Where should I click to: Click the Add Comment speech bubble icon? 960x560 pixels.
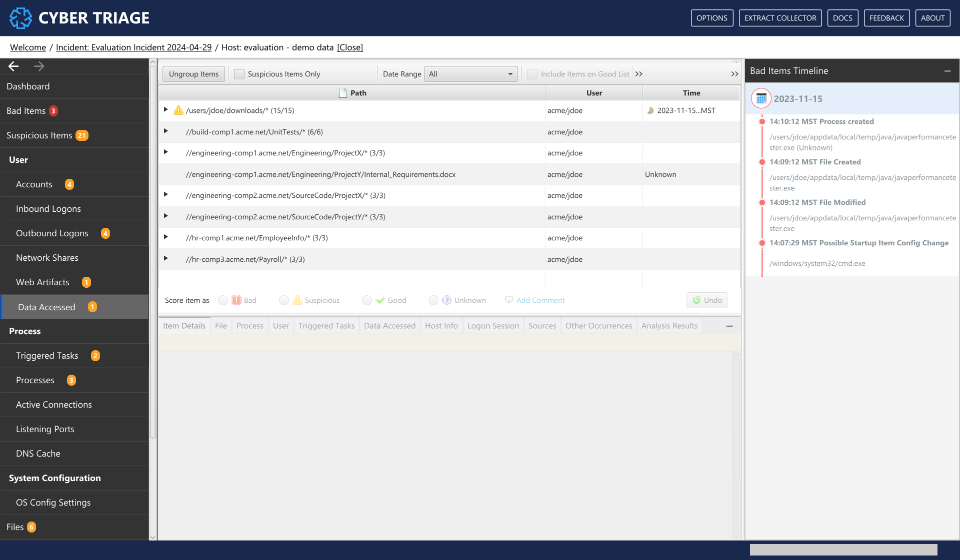[x=509, y=300]
